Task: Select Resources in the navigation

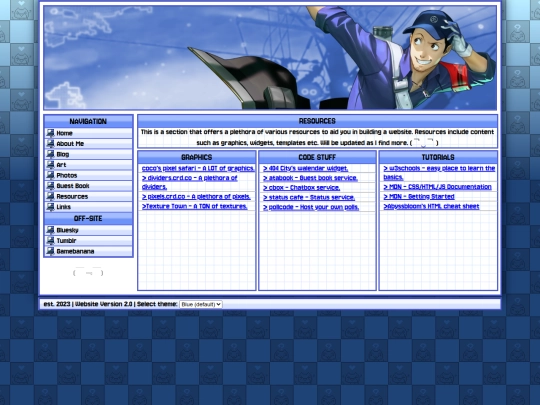Action: pos(89,196)
